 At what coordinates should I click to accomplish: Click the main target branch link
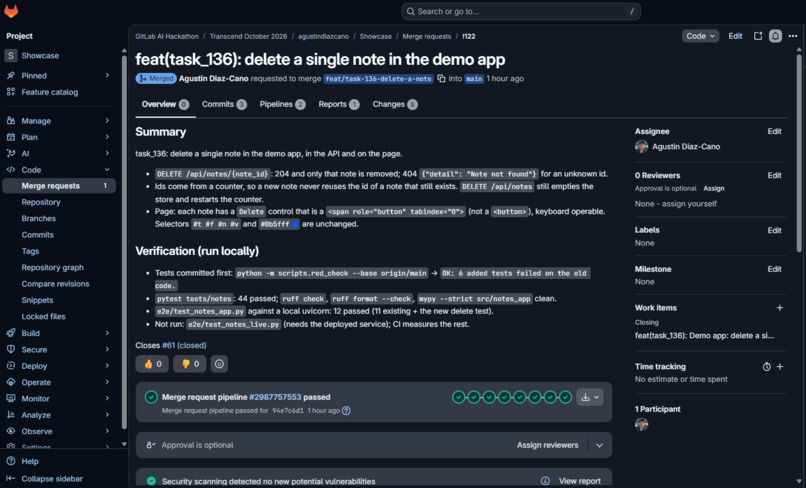474,79
